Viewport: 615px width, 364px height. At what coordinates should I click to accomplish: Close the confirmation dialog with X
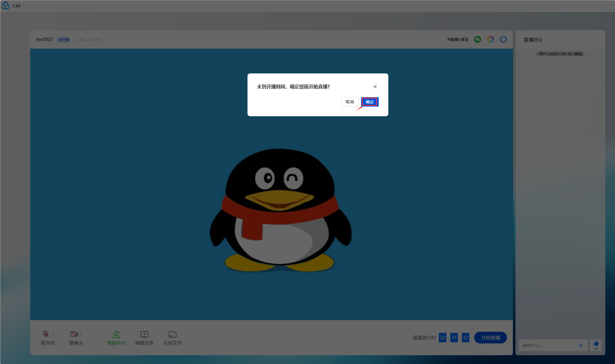tap(375, 87)
